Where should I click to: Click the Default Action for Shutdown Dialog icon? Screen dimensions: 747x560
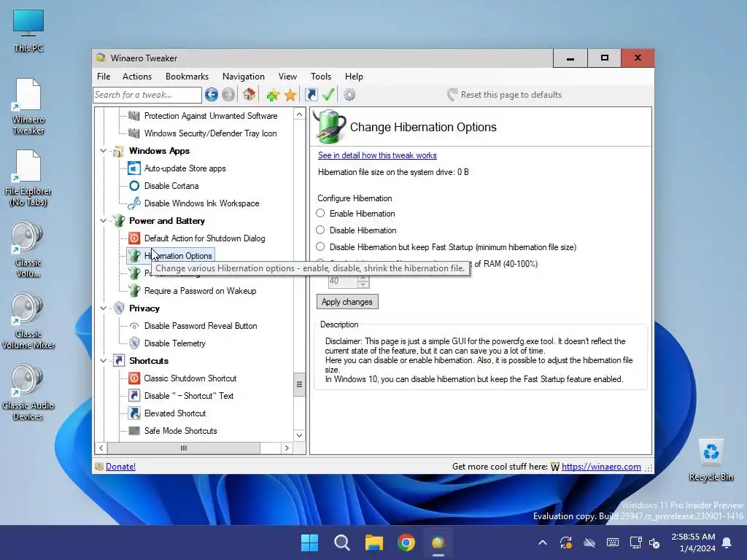[x=134, y=238]
